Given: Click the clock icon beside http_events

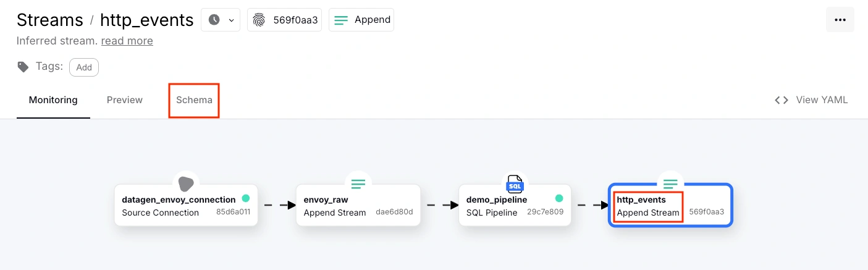Looking at the screenshot, I should 214,20.
